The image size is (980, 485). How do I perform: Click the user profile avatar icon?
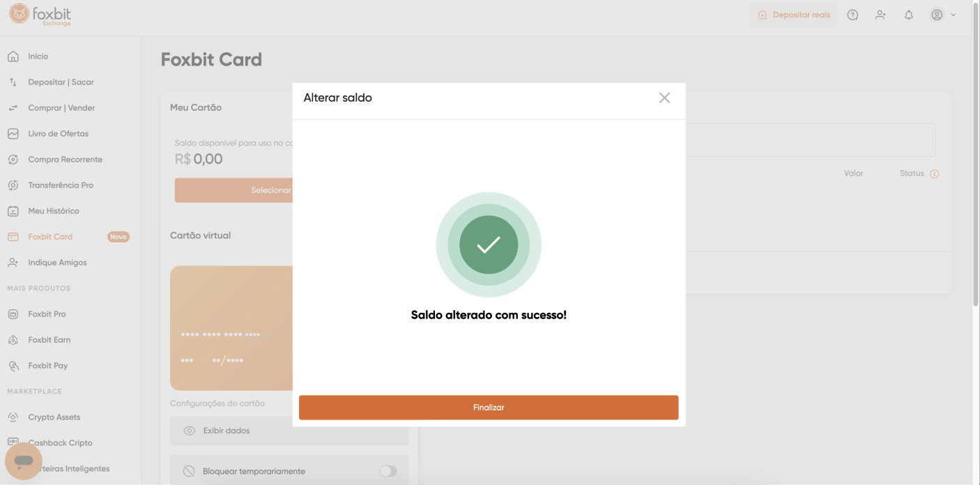(937, 15)
